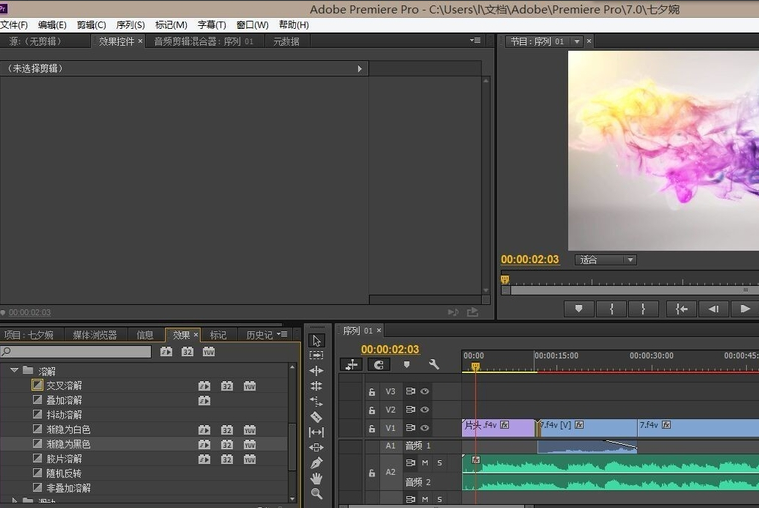Open timeline display settings wrench
The image size is (759, 508).
[x=433, y=365]
